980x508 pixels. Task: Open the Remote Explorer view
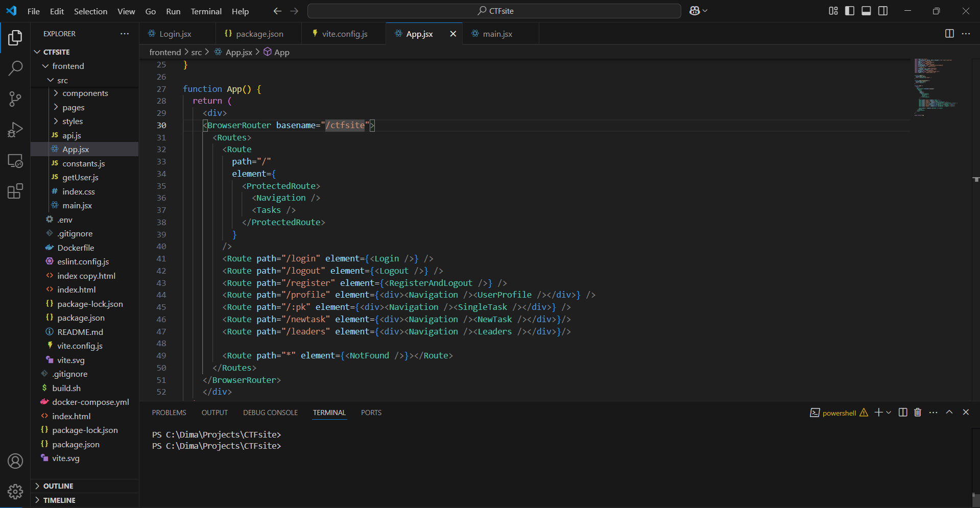(x=15, y=161)
